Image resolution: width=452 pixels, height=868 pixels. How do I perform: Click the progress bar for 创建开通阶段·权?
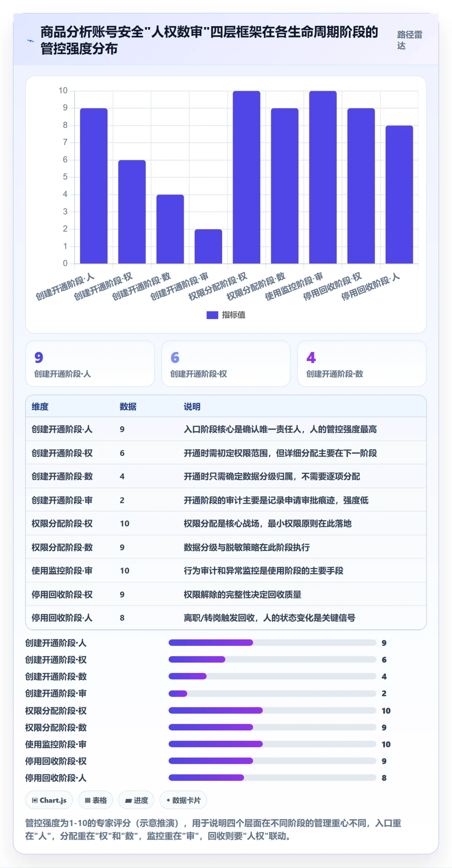pyautogui.click(x=272, y=659)
